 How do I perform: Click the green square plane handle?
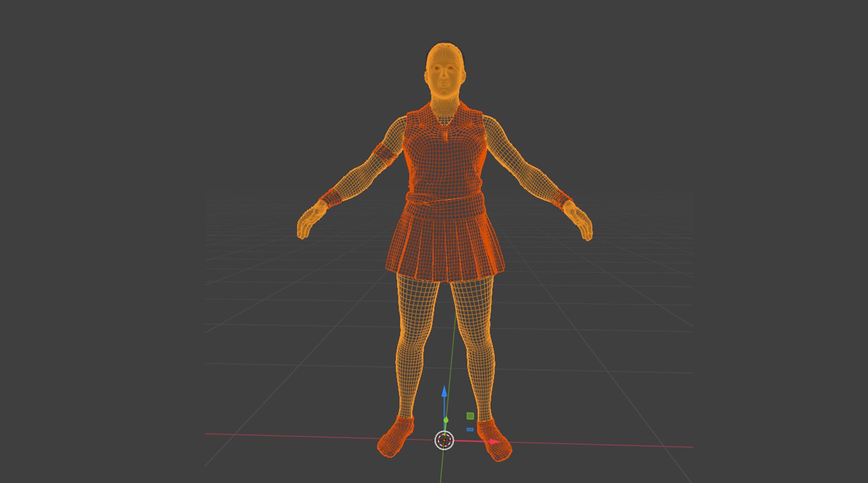point(470,416)
